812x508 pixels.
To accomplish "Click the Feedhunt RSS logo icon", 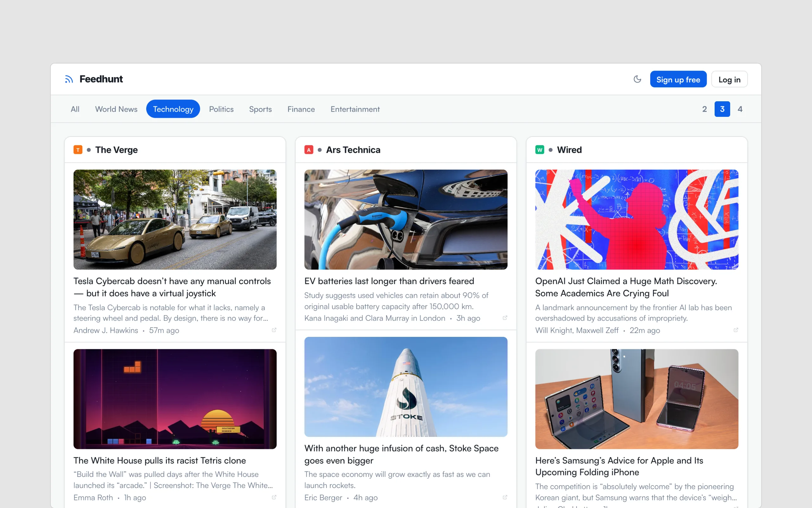I will pos(69,79).
